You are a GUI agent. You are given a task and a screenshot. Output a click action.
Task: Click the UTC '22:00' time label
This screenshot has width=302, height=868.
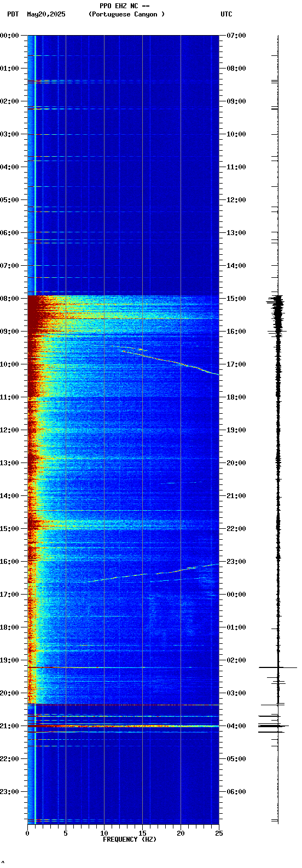pyautogui.click(x=236, y=529)
